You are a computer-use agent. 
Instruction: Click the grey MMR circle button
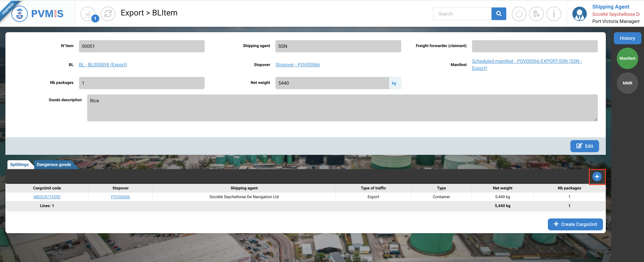pos(627,83)
